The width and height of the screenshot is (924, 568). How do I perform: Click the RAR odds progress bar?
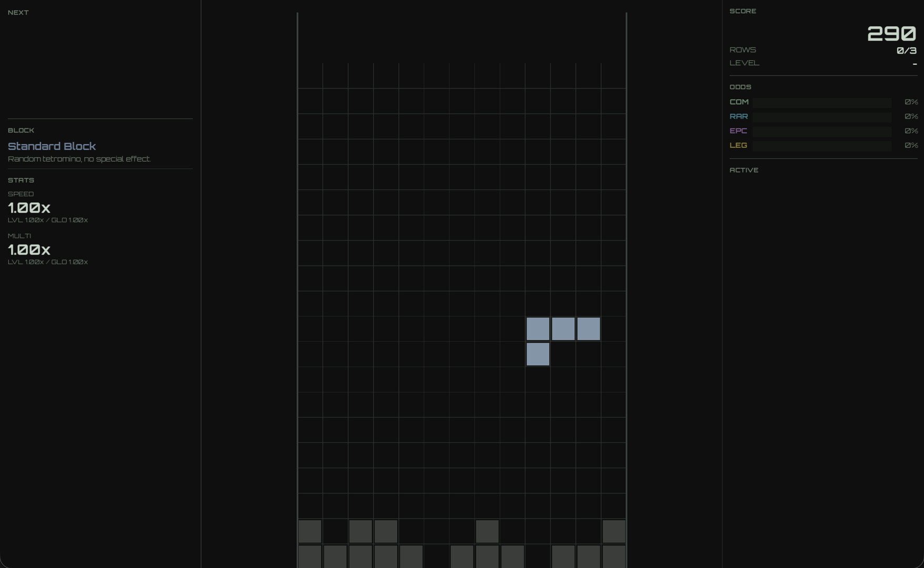point(822,117)
